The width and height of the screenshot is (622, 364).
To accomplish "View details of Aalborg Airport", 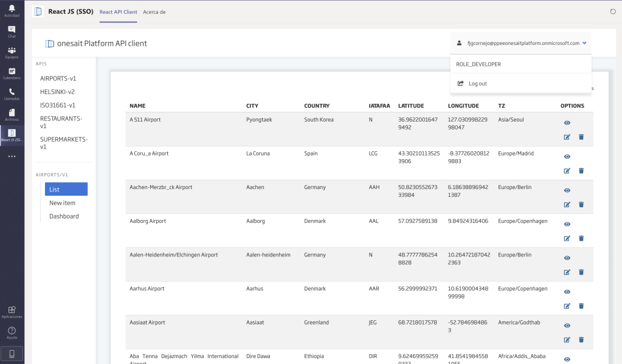I will (x=567, y=224).
